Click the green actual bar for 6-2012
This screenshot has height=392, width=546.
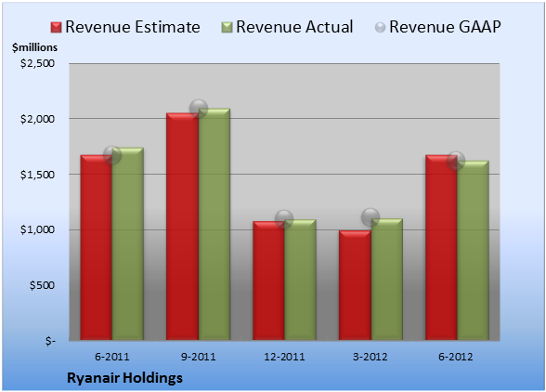tap(473, 250)
